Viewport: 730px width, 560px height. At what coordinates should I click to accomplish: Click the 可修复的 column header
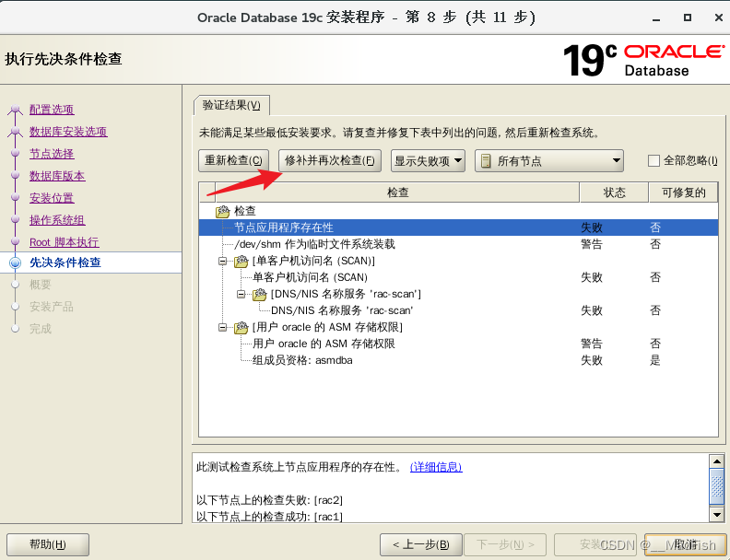click(x=683, y=192)
